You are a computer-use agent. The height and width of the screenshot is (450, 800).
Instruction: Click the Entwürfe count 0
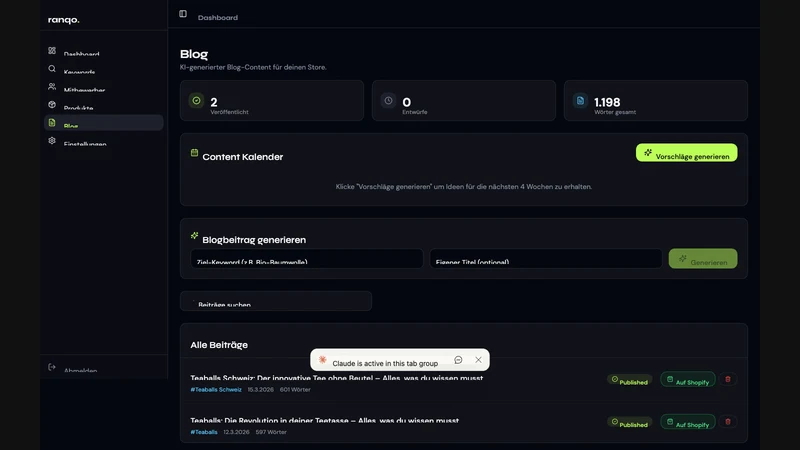(x=407, y=102)
